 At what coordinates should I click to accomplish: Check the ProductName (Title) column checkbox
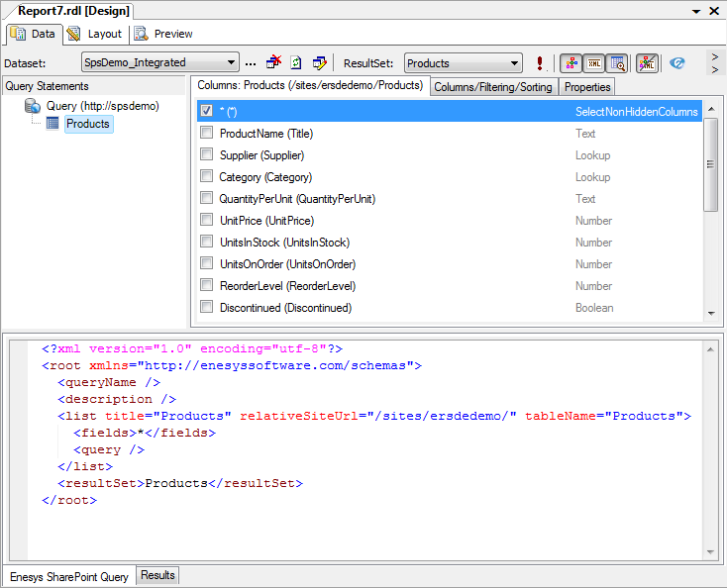207,133
